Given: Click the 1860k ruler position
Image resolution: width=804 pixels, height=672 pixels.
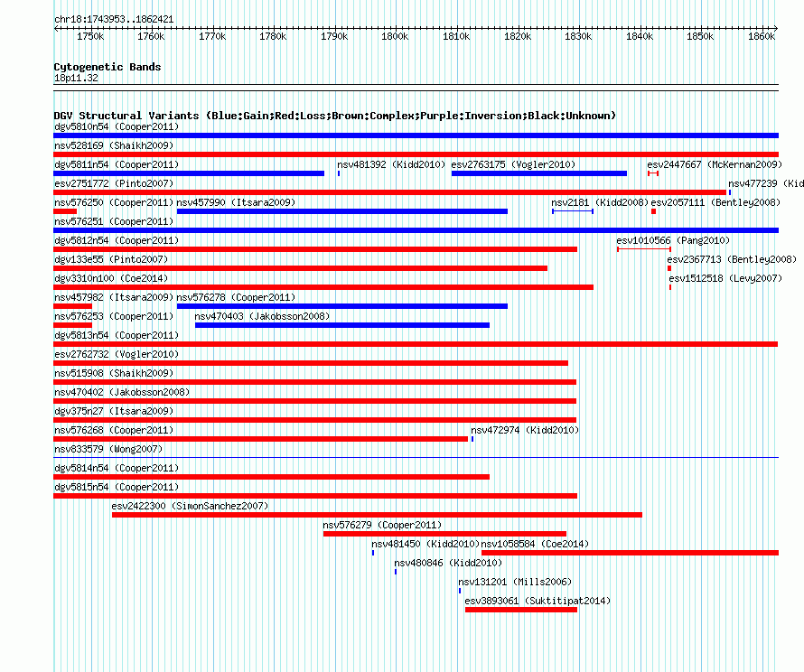Looking at the screenshot, I should coord(762,36).
